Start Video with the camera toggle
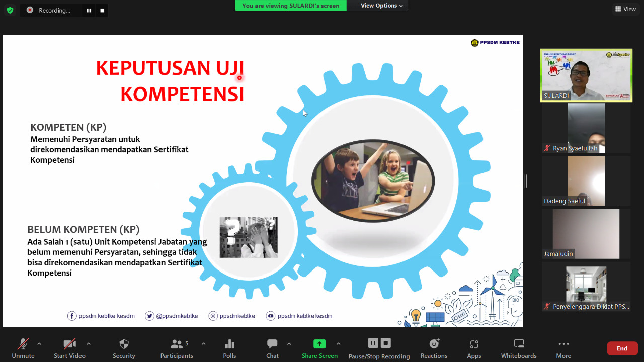 click(x=69, y=344)
